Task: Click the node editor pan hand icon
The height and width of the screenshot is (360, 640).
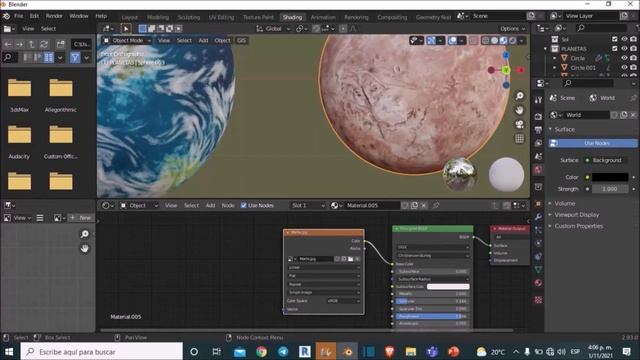Action: 84,248
